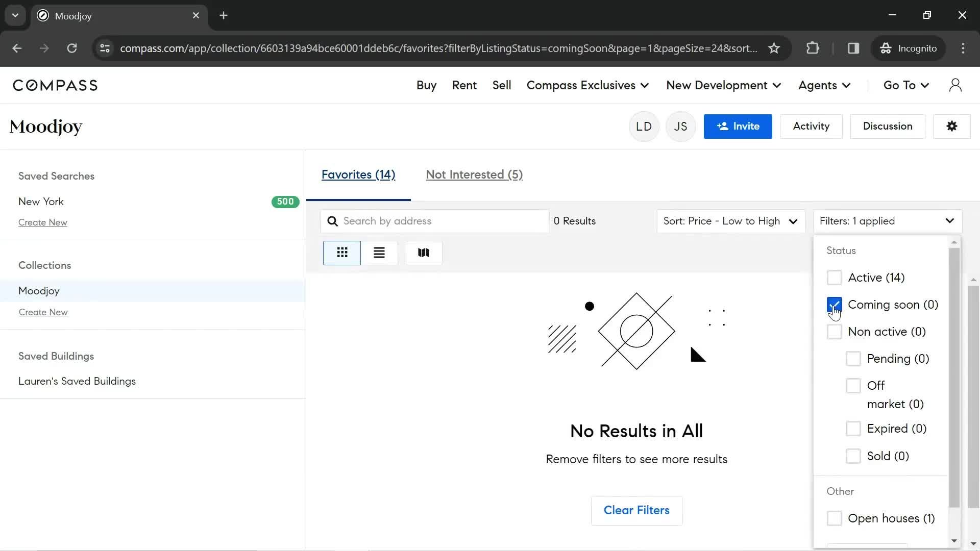This screenshot has height=551, width=980.
Task: Open the browser extensions icon
Action: coord(813,48)
